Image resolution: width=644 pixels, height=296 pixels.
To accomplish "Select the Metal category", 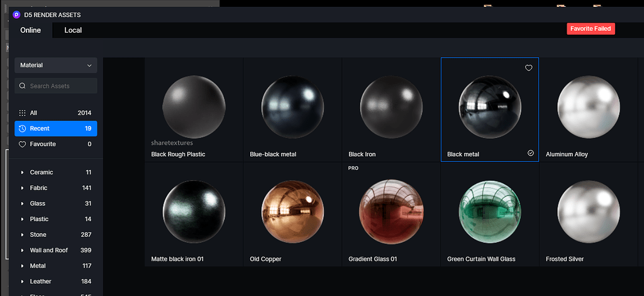I will pos(38,266).
